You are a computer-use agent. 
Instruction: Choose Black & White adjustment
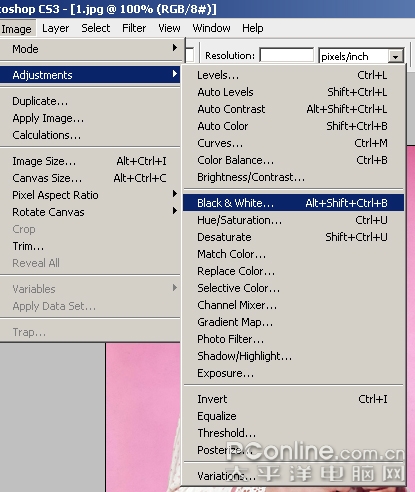click(x=293, y=203)
